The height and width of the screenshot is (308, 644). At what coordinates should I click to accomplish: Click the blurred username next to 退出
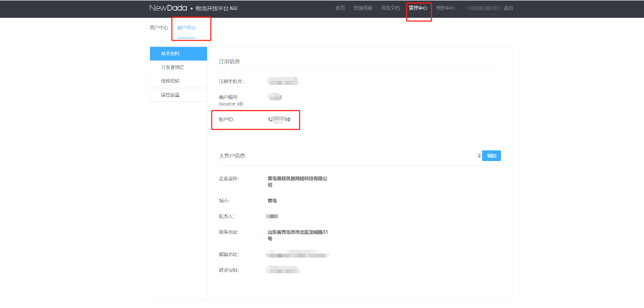pyautogui.click(x=483, y=8)
